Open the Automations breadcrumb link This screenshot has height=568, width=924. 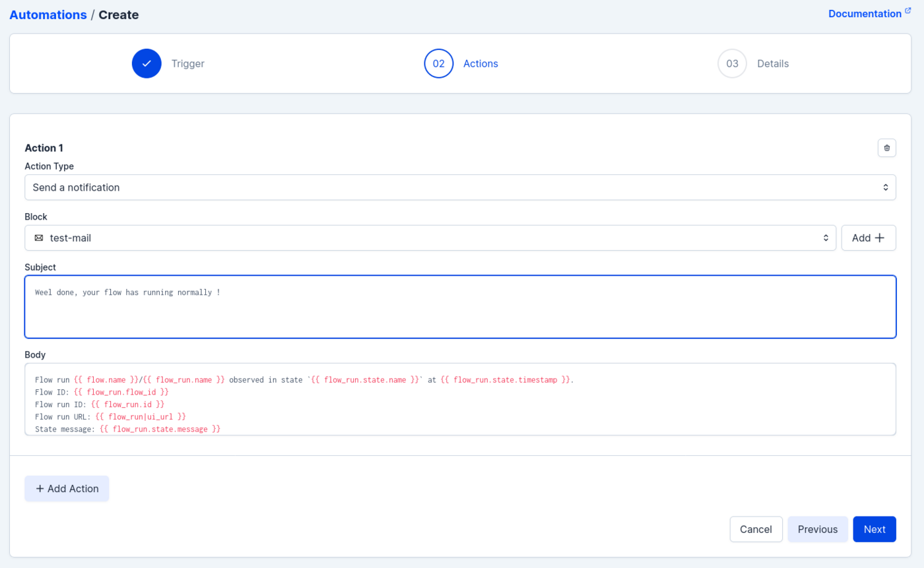(48, 15)
